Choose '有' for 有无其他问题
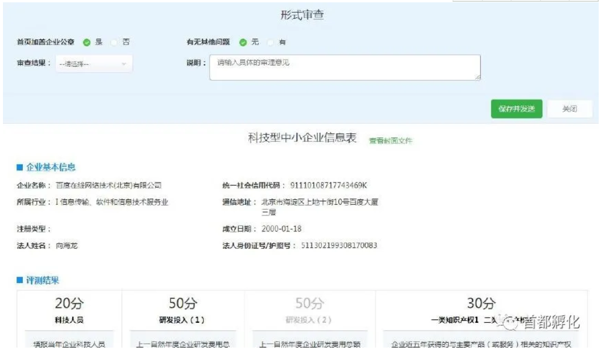The height and width of the screenshot is (364, 604). pyautogui.click(x=271, y=42)
